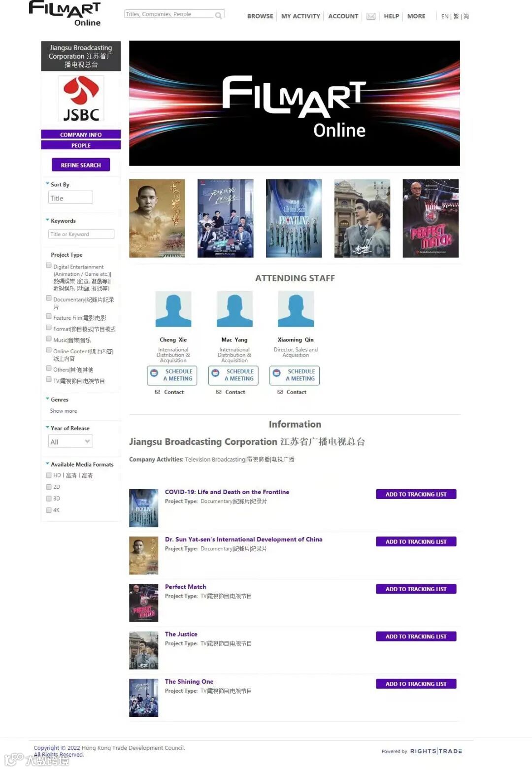
Task: Tick the Music project type checkbox
Action: (49, 339)
